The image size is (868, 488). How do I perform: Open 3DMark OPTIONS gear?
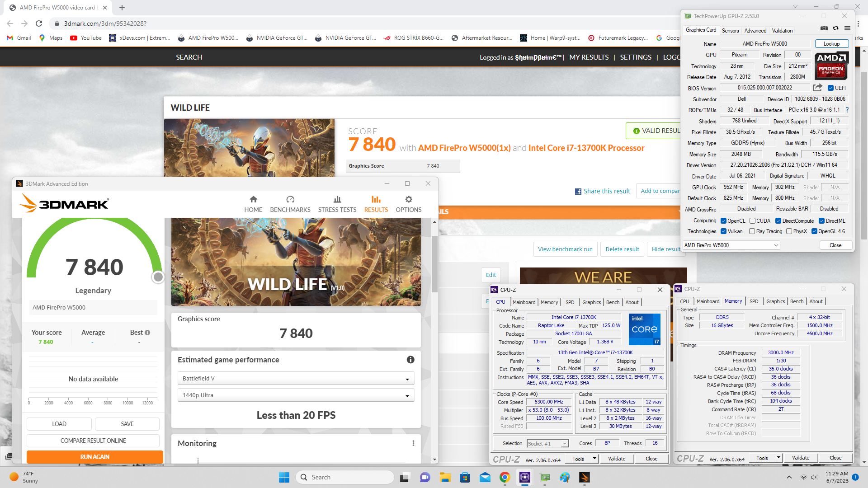pos(409,199)
